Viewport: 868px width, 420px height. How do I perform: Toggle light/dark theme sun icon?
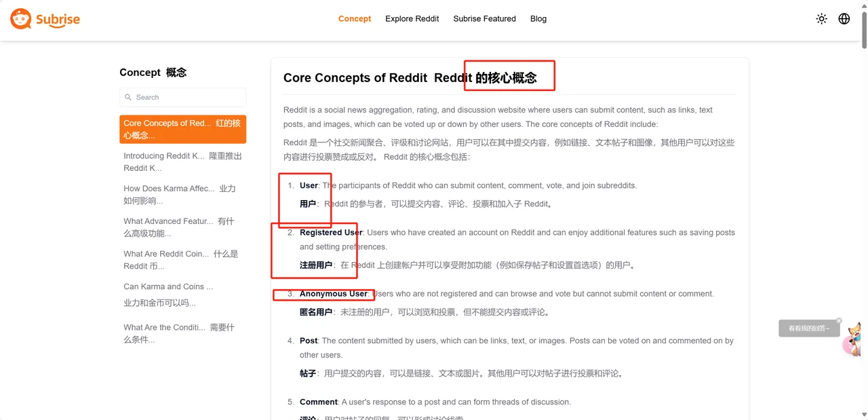[822, 19]
